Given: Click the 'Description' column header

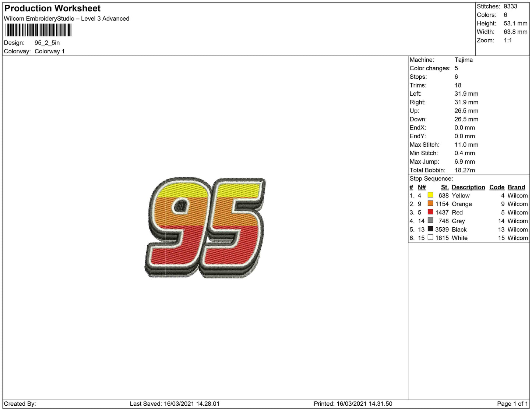Looking at the screenshot, I should [x=468, y=187].
